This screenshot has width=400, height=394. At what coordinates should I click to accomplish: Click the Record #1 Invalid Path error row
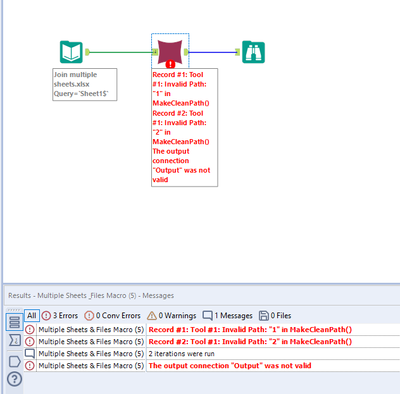(x=212, y=330)
